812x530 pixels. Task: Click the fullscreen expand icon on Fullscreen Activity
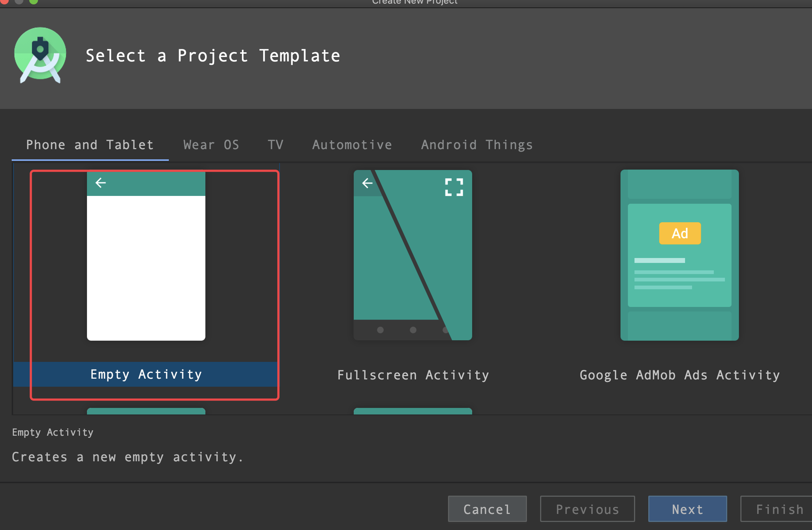click(x=455, y=184)
